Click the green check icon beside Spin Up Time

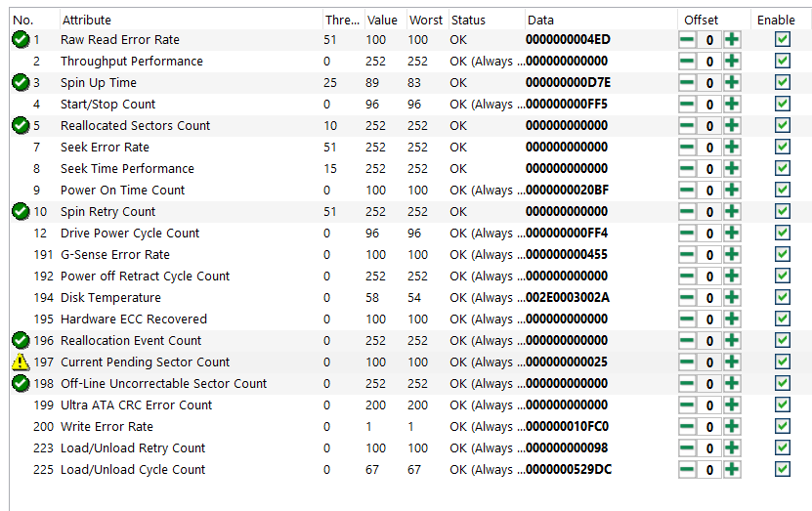pos(21,83)
